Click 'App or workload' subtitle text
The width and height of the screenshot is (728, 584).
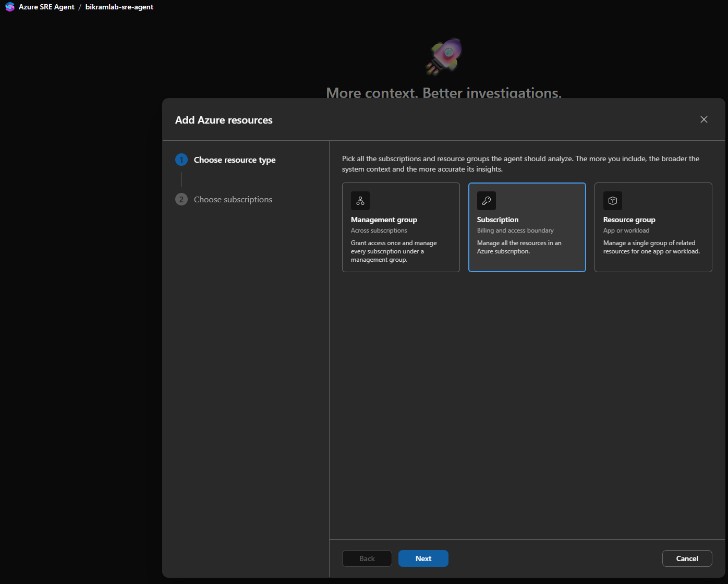(x=626, y=230)
